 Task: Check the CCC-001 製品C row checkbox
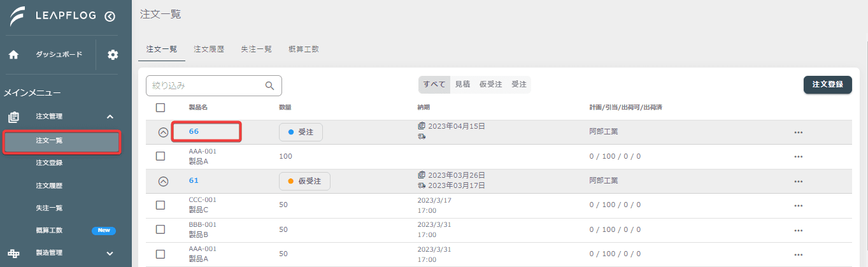[160, 205]
